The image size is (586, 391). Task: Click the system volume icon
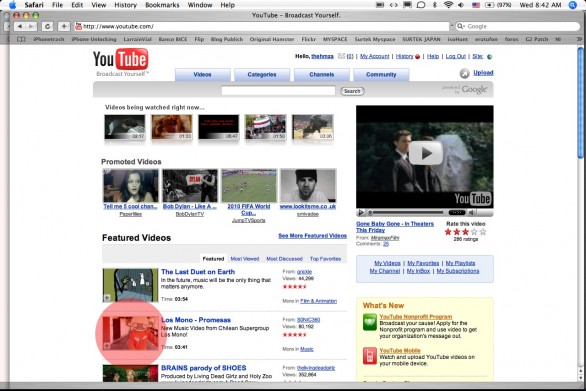click(x=461, y=5)
